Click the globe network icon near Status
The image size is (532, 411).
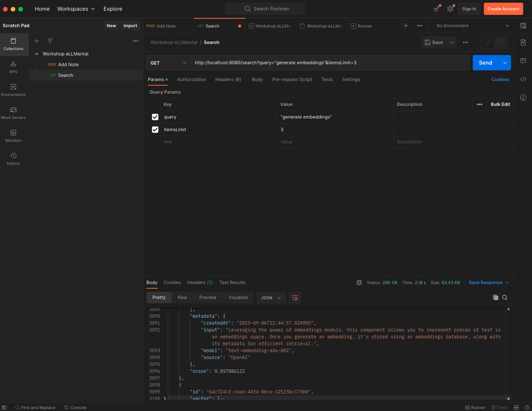[x=359, y=283]
